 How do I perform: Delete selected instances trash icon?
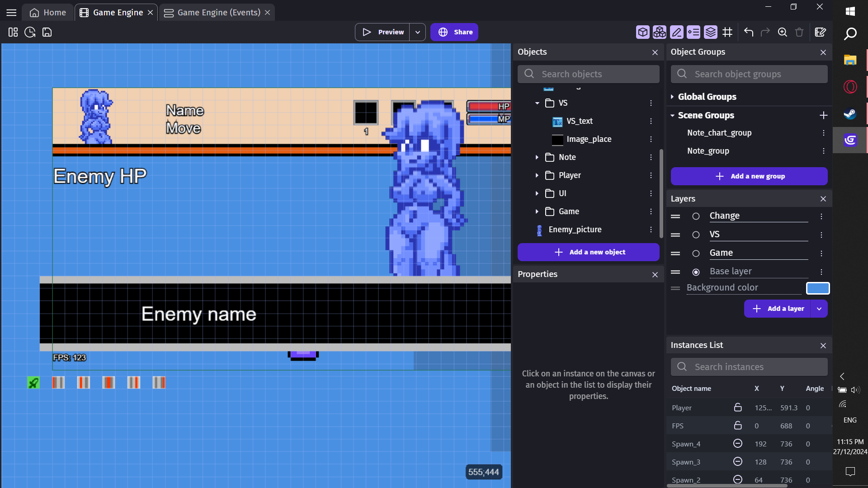point(799,32)
